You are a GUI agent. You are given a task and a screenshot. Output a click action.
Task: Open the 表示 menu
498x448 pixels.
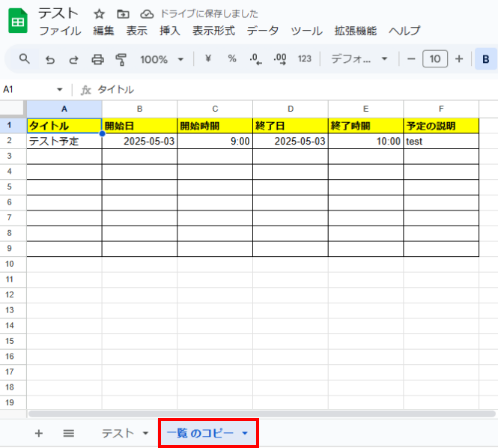tap(137, 31)
